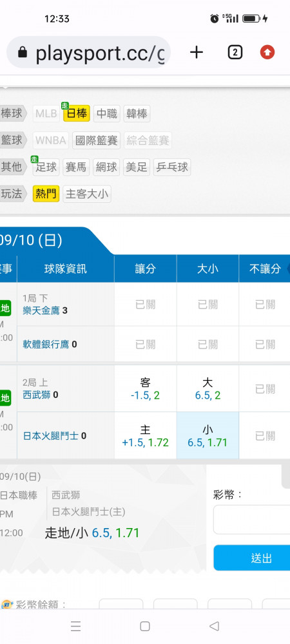Select the 韓棒 league filter

(137, 114)
